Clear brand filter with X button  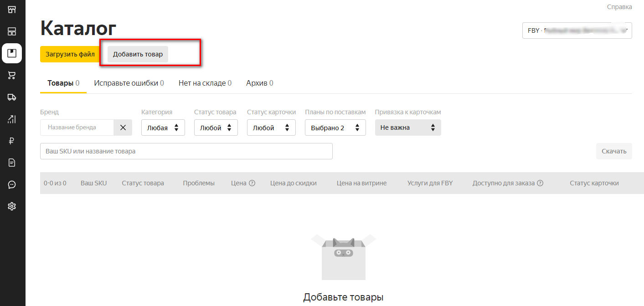(123, 127)
